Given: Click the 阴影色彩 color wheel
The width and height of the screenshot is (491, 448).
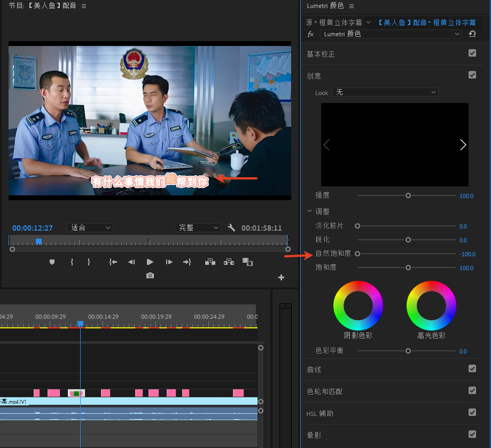Looking at the screenshot, I should pyautogui.click(x=358, y=305).
